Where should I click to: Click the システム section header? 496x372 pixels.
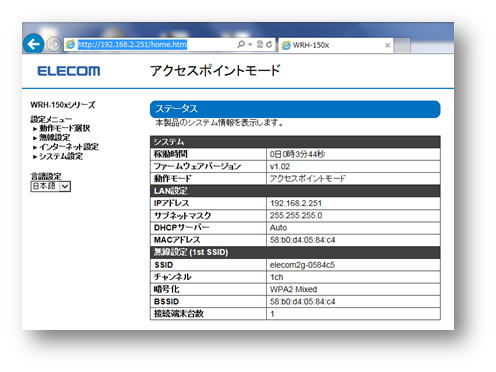point(295,142)
